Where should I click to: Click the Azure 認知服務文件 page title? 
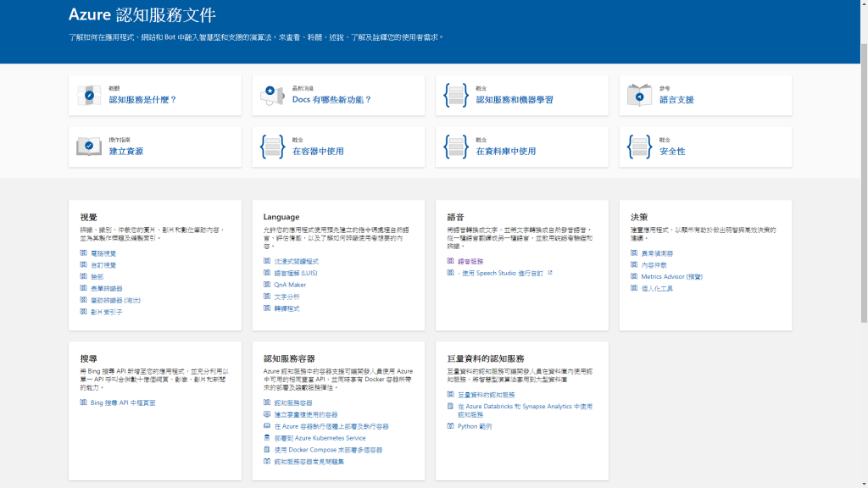142,14
